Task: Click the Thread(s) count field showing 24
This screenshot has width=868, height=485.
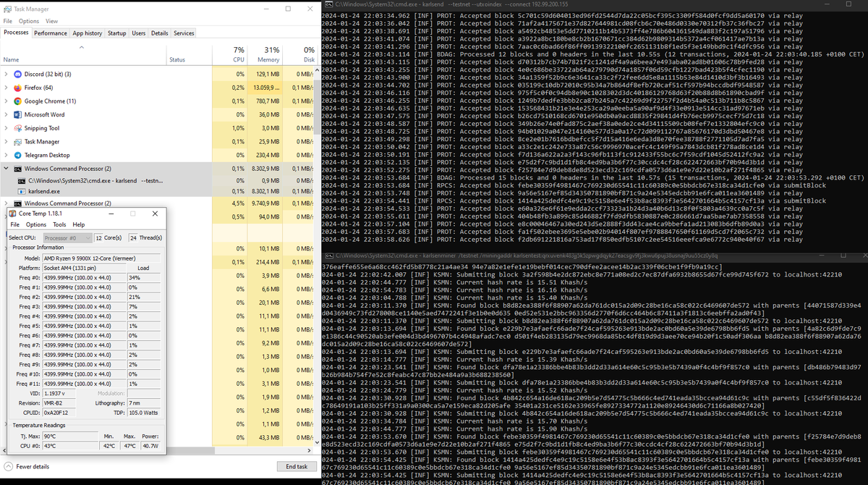Action: click(135, 237)
